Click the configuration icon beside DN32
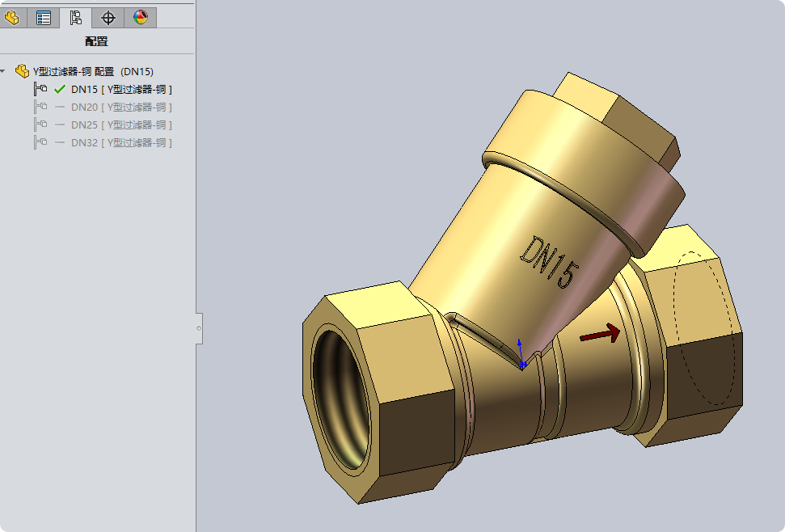Image resolution: width=785 pixels, height=532 pixels. (x=40, y=142)
